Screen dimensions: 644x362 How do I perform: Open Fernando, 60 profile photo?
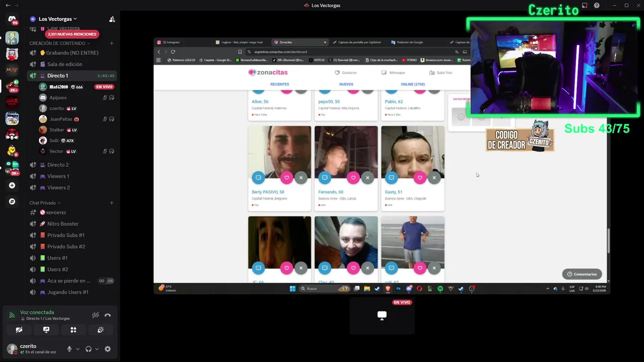click(x=346, y=152)
